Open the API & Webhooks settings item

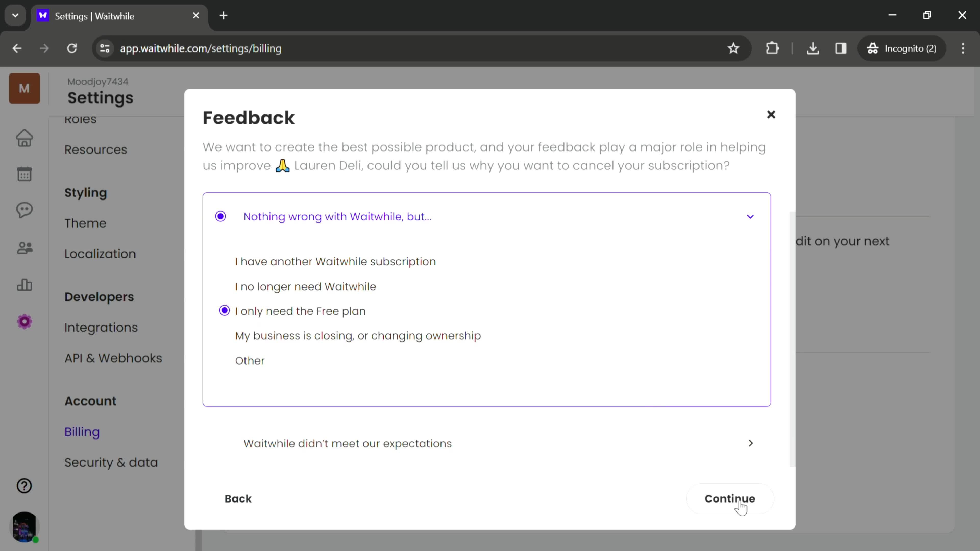tap(113, 358)
